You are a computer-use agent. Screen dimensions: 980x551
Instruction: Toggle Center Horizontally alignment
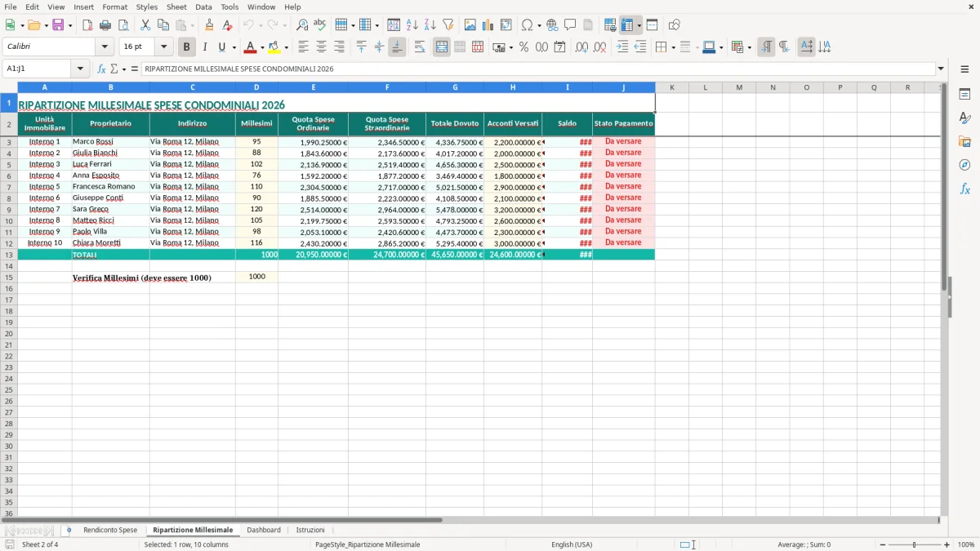pyautogui.click(x=321, y=47)
